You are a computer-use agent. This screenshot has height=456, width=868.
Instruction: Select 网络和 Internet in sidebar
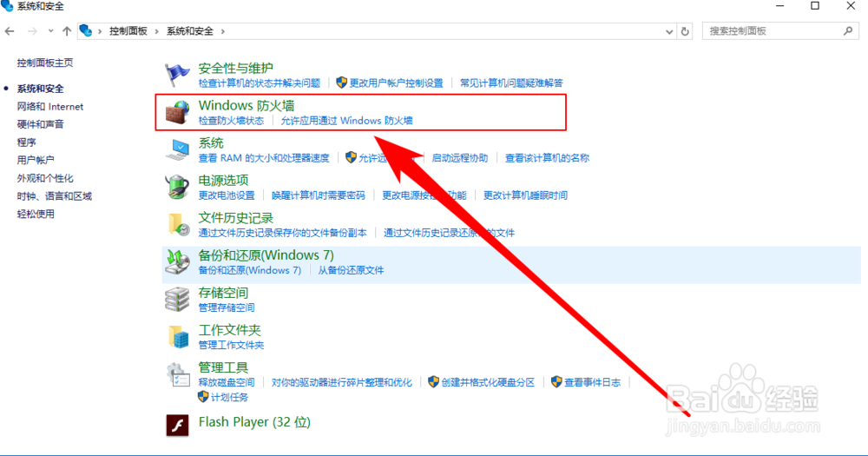coord(49,106)
